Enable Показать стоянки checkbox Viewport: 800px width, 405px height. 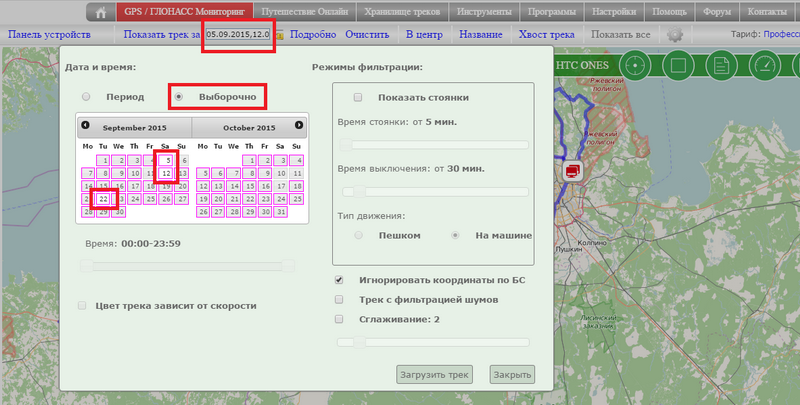coord(358,97)
